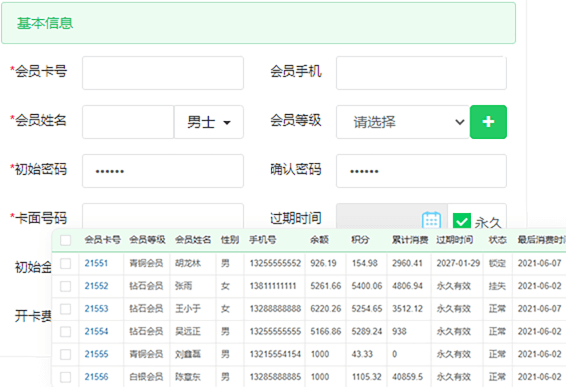Click the 锁定 status cell
The width and height of the screenshot is (566, 387).
pos(497,263)
